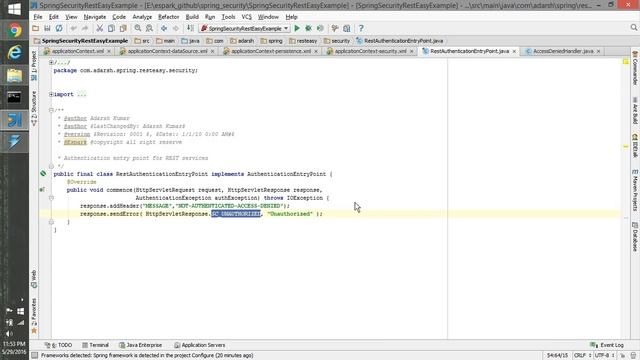This screenshot has height=360, width=640.
Task: Open Project Structure toolbar icon
Action: point(347,28)
